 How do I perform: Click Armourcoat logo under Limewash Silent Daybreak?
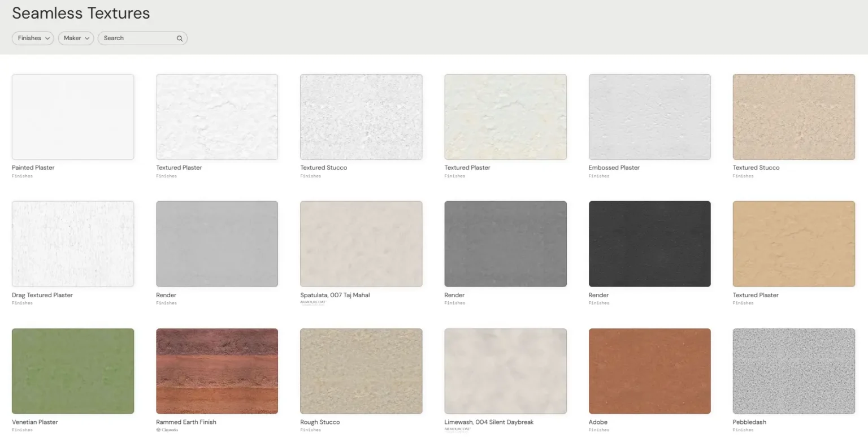point(457,430)
